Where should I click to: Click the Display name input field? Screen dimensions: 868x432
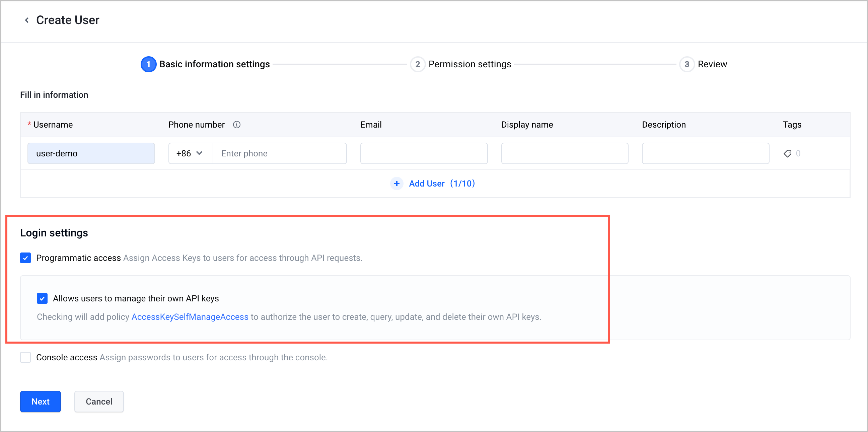565,154
